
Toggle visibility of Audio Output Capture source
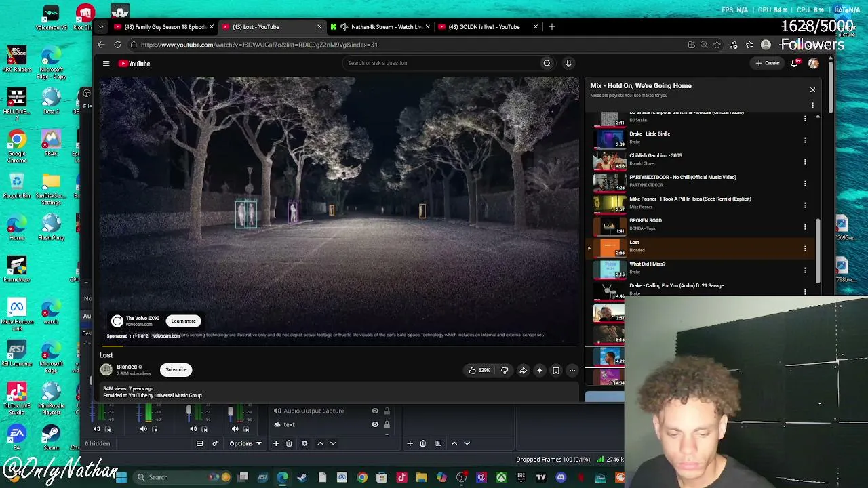pyautogui.click(x=375, y=411)
